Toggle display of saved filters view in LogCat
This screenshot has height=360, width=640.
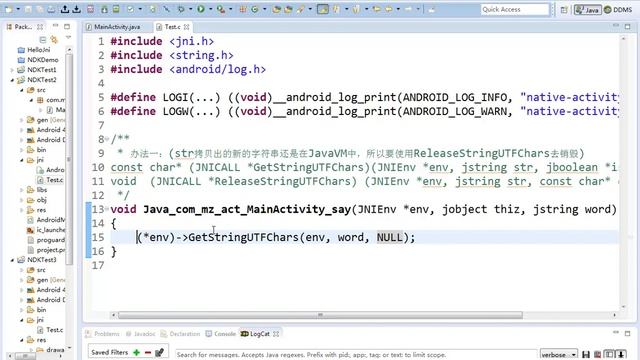609,354
